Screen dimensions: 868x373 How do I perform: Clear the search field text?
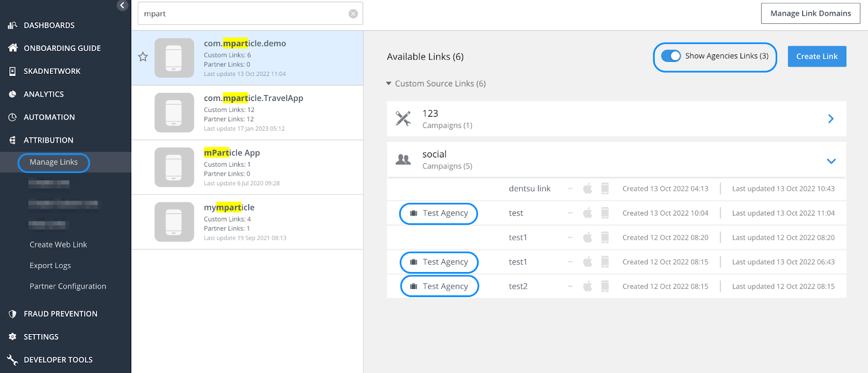coord(353,14)
